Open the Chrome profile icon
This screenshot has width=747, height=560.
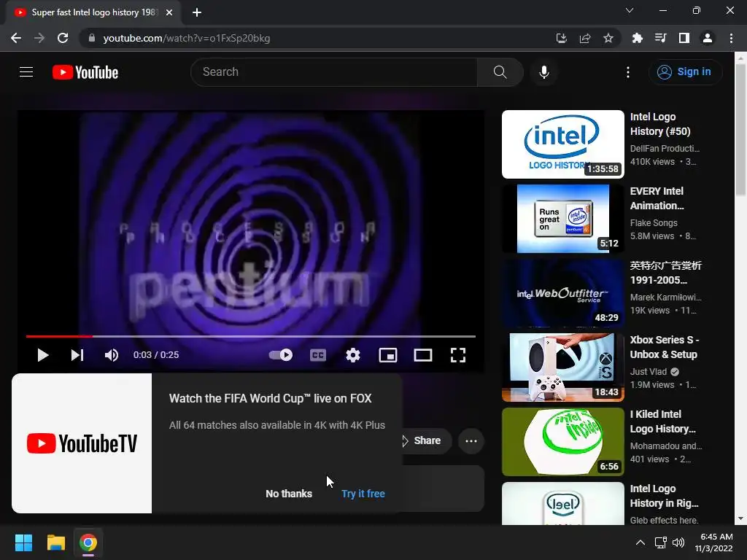coord(708,38)
